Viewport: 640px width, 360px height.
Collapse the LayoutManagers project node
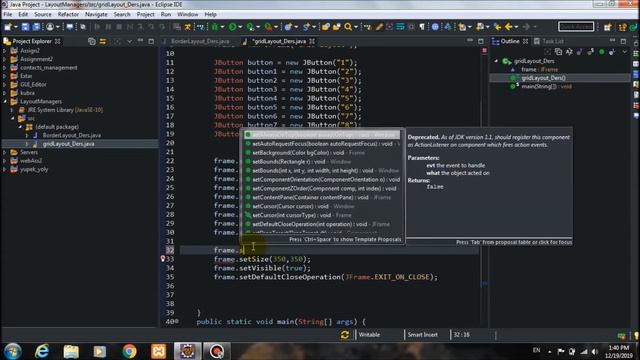(5, 101)
